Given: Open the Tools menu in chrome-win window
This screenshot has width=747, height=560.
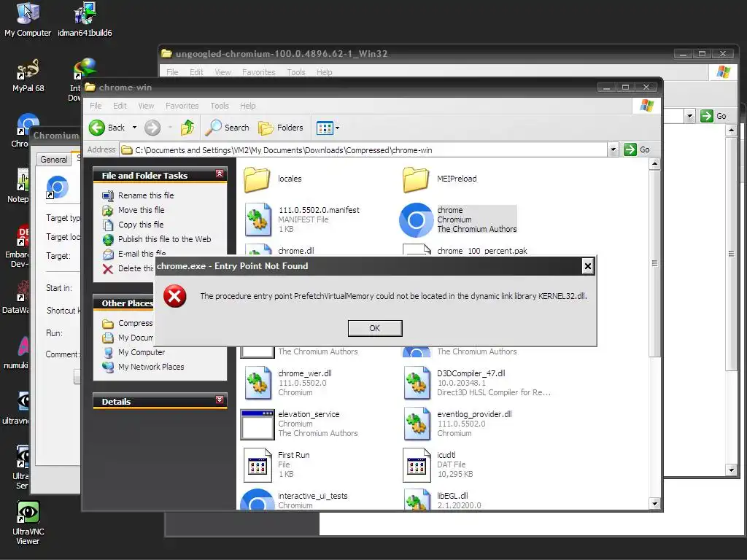Looking at the screenshot, I should coord(220,106).
